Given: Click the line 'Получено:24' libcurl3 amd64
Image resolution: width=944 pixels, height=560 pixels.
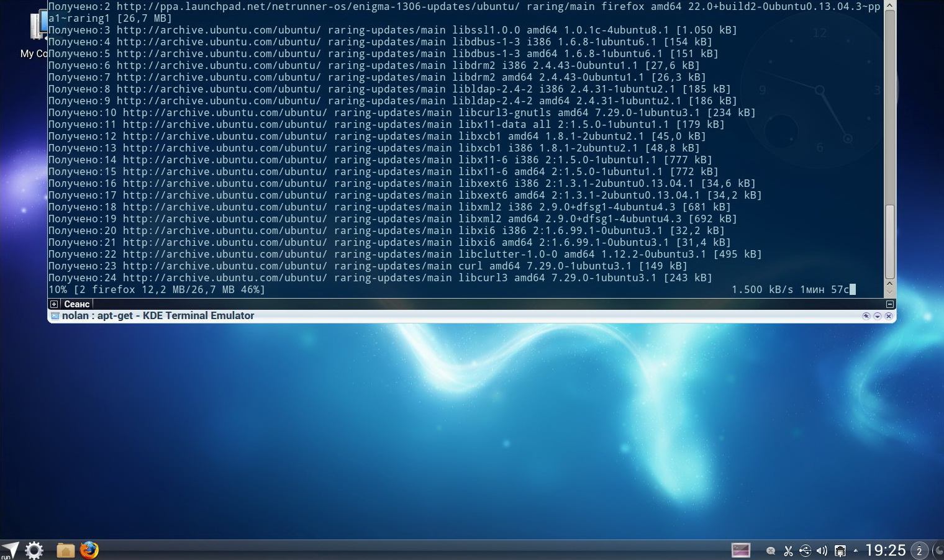Looking at the screenshot, I should click(x=380, y=278).
